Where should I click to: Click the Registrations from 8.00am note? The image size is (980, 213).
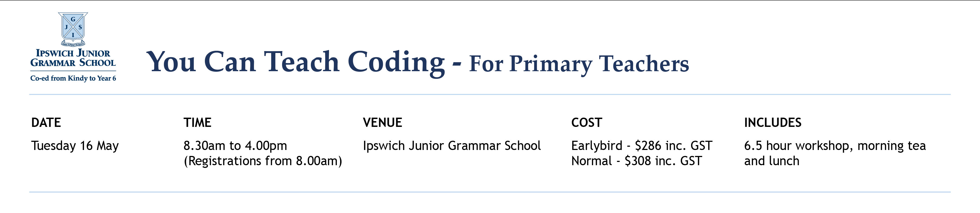(263, 161)
